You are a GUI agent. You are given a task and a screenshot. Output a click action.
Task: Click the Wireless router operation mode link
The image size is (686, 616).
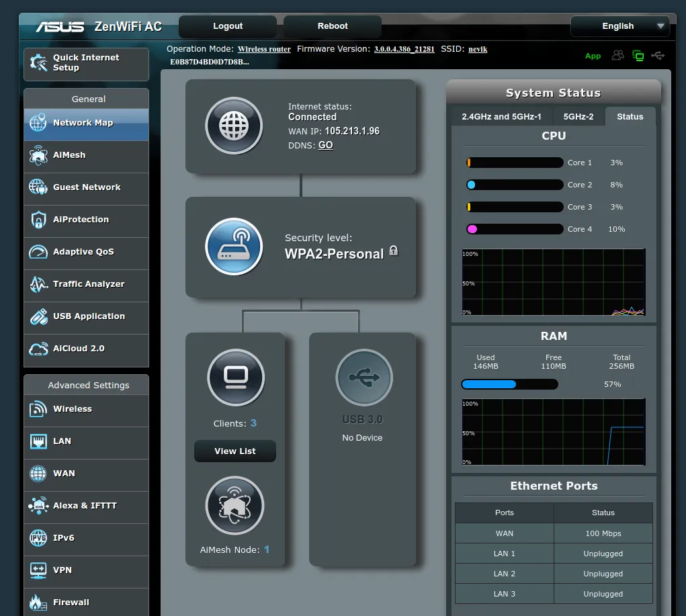264,50
